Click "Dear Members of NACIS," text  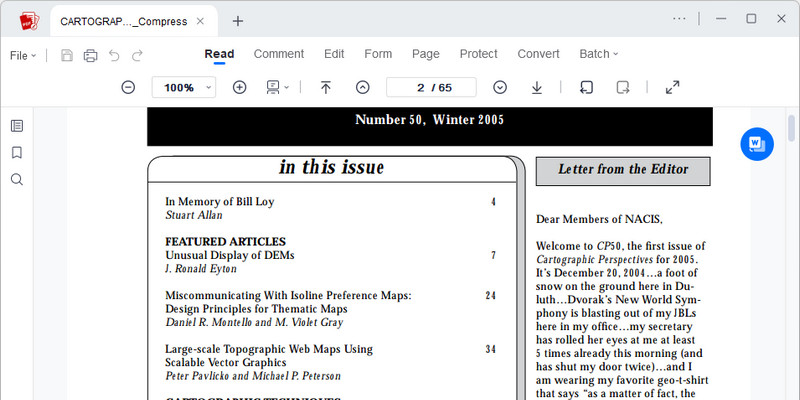(x=599, y=219)
